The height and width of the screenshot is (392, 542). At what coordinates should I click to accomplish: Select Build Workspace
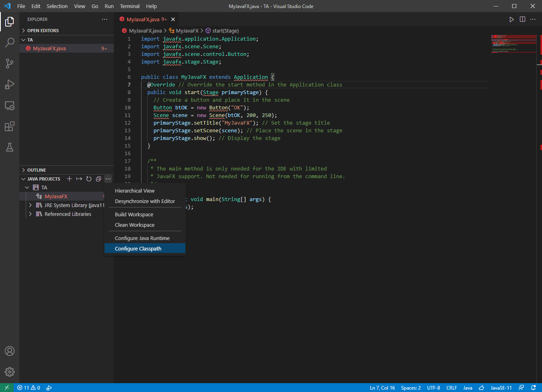(145, 215)
